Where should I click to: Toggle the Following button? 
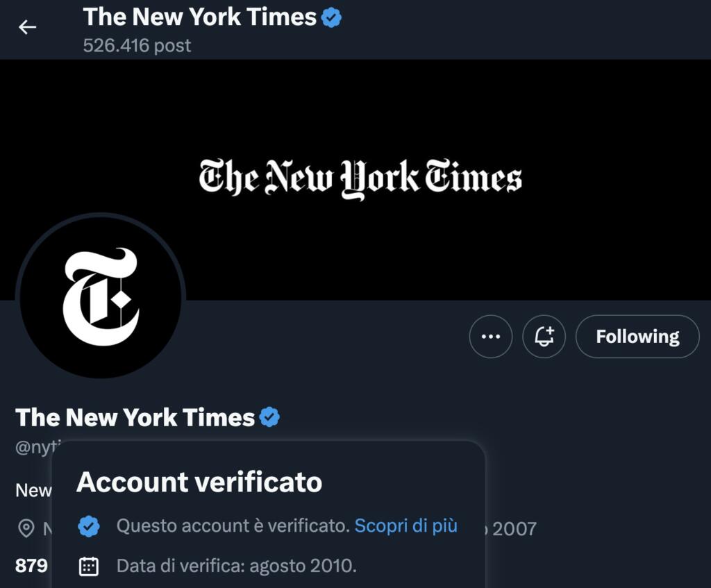[637, 337]
